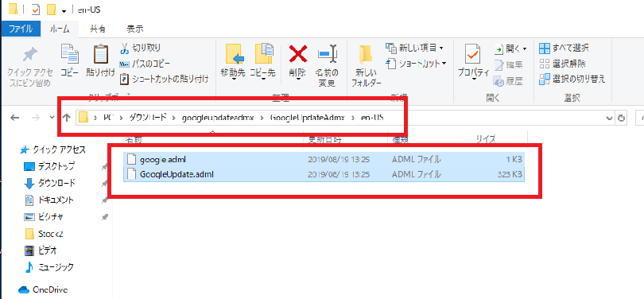The height and width of the screenshot is (299, 644).
Task: Open the Stock2 folder in sidebar
Action: click(x=44, y=234)
